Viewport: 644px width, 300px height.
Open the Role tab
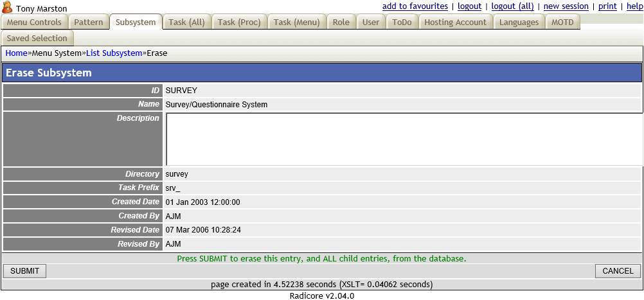(341, 22)
